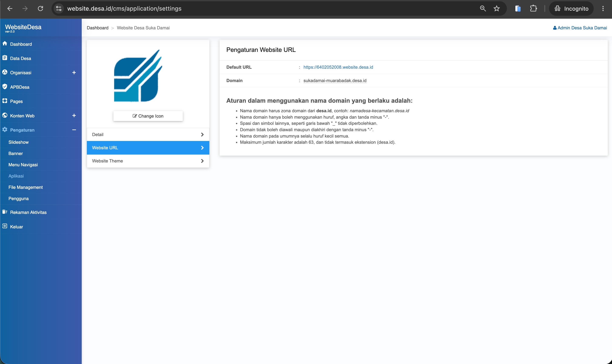612x364 pixels.
Task: Open the Detail settings tab
Action: pos(148,135)
